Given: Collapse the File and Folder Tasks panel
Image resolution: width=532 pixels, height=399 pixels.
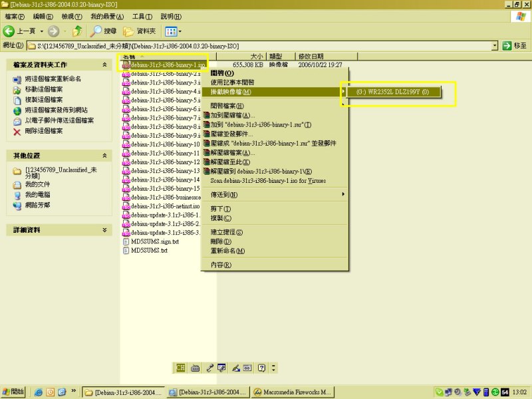Looking at the screenshot, I should (x=104, y=65).
